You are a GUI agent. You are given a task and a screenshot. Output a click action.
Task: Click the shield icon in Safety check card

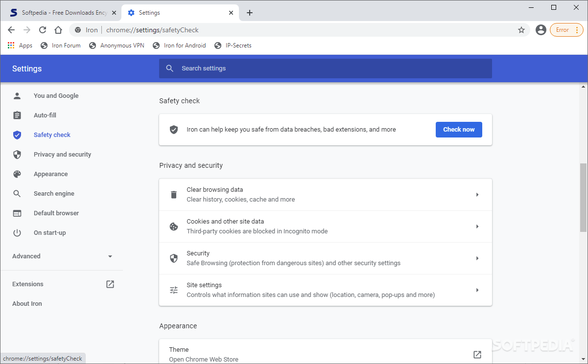(x=174, y=130)
